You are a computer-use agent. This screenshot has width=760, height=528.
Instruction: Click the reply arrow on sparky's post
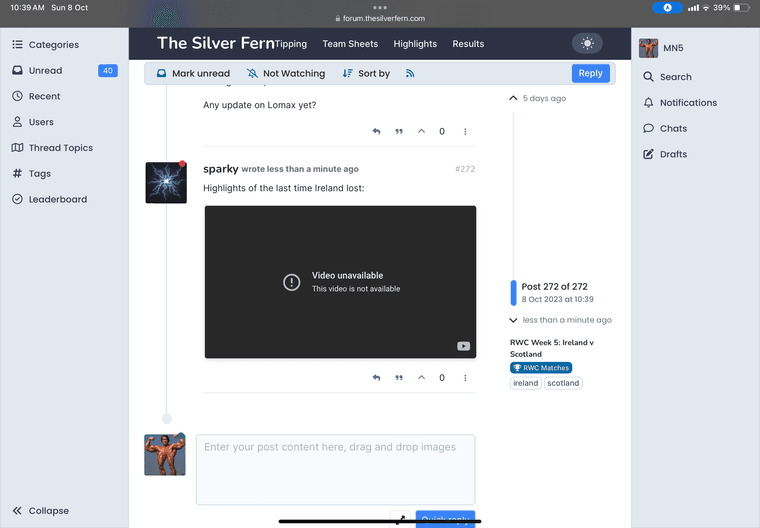pos(376,378)
